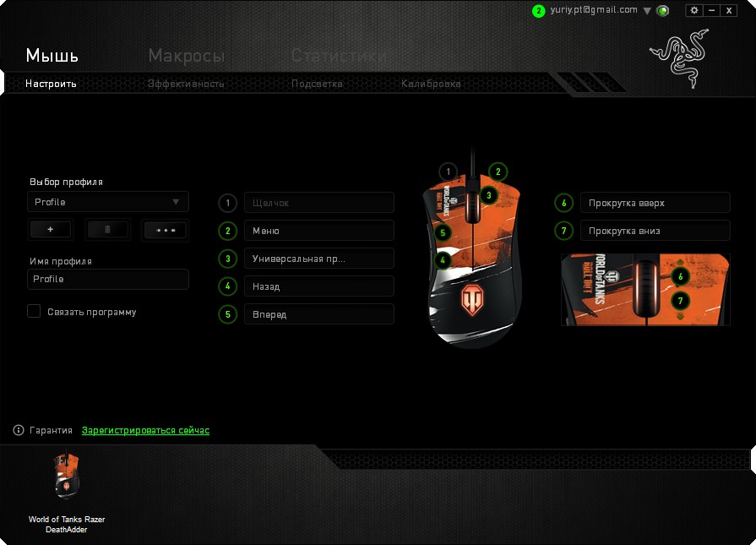This screenshot has width=756, height=545.
Task: Open the Универсальная пр... assignment for button 3
Action: tap(319, 259)
